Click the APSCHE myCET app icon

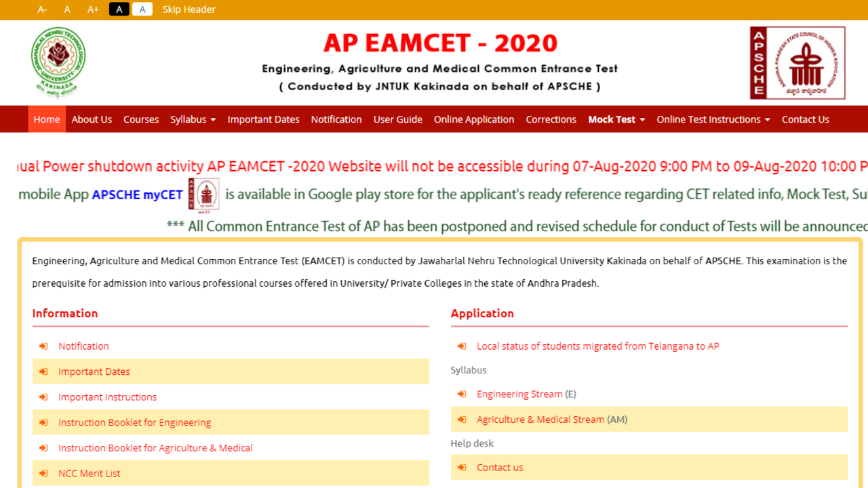pos(203,195)
